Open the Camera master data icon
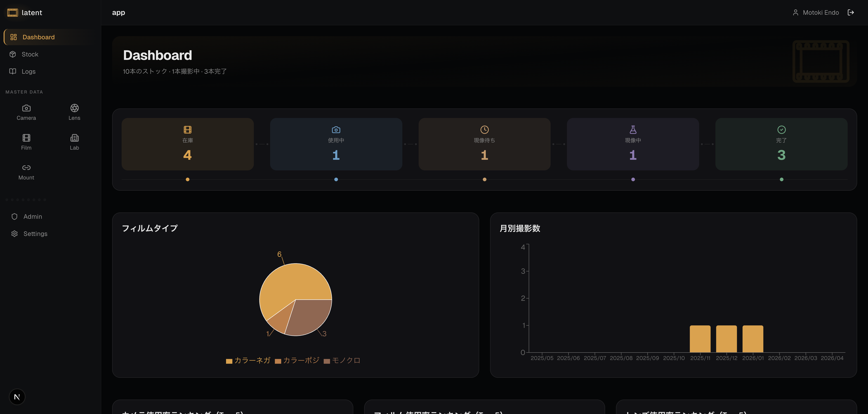 [26, 108]
